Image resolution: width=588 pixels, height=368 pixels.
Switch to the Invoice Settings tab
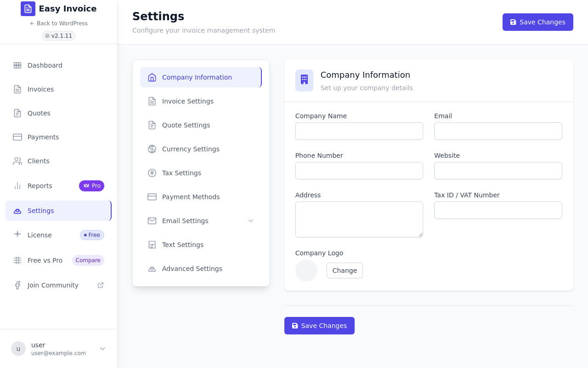point(201,101)
